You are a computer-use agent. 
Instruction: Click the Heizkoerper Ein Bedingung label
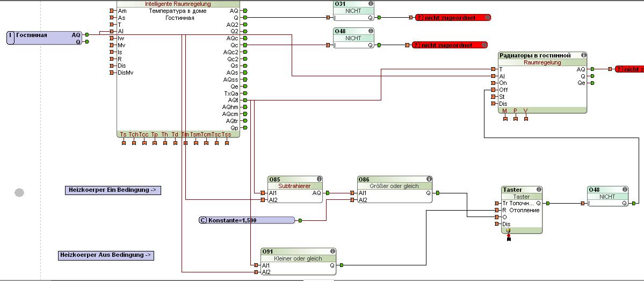point(113,190)
